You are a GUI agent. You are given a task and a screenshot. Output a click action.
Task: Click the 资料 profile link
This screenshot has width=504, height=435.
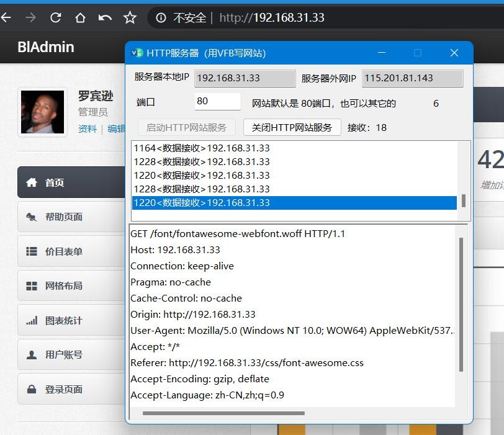(x=87, y=128)
